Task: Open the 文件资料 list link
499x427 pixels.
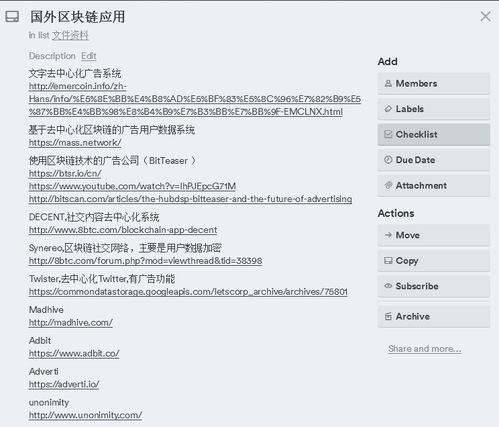Action: 70,35
